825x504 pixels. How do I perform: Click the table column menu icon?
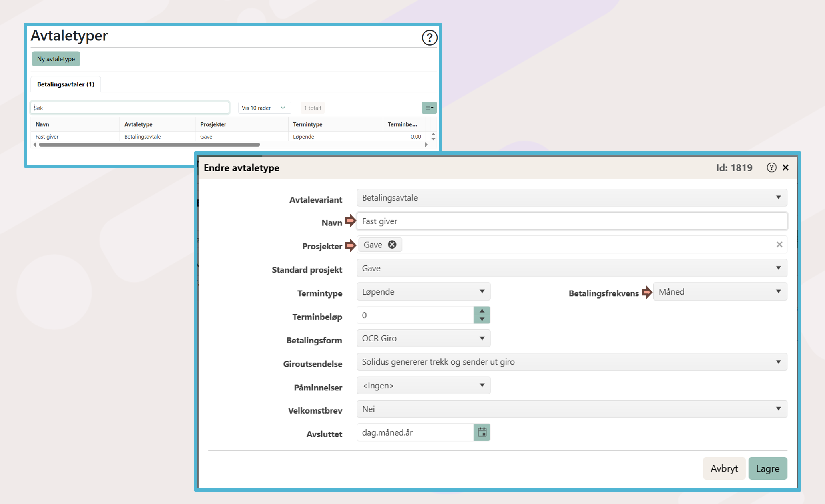pos(429,108)
